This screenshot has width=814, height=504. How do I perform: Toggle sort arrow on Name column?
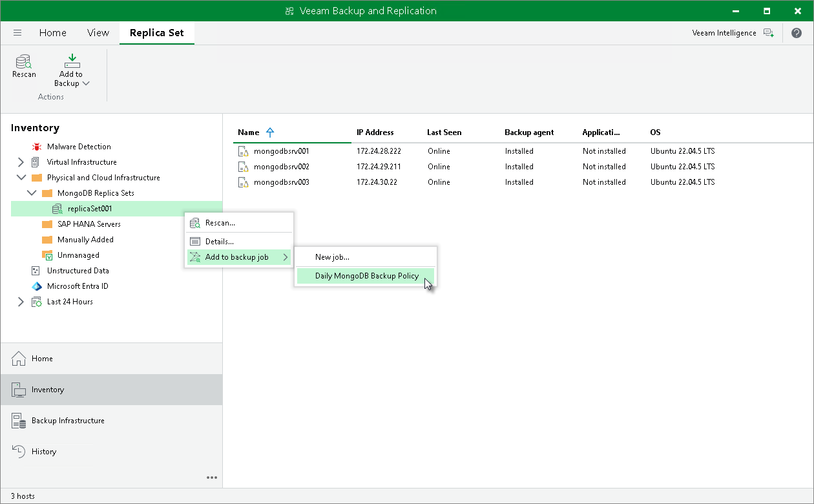pyautogui.click(x=270, y=132)
